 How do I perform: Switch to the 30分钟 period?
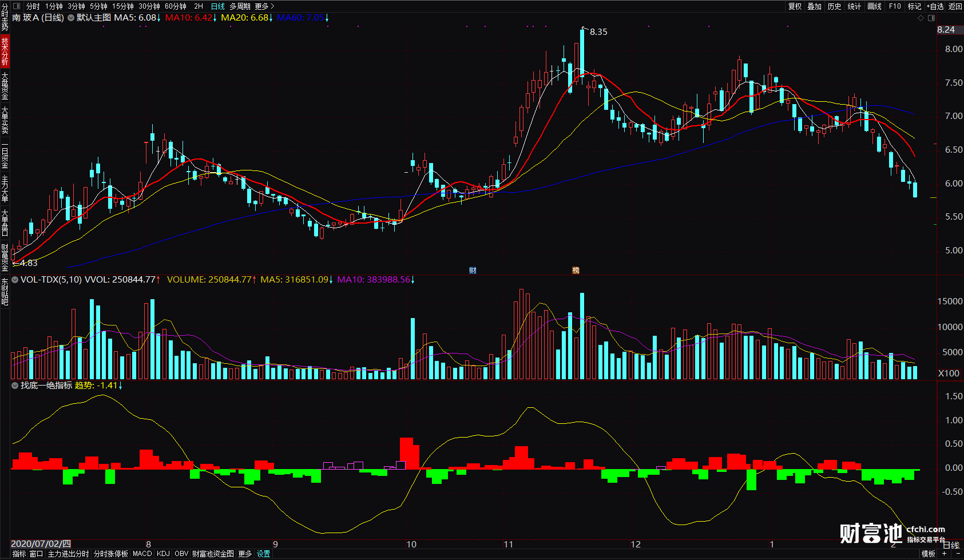point(149,6)
